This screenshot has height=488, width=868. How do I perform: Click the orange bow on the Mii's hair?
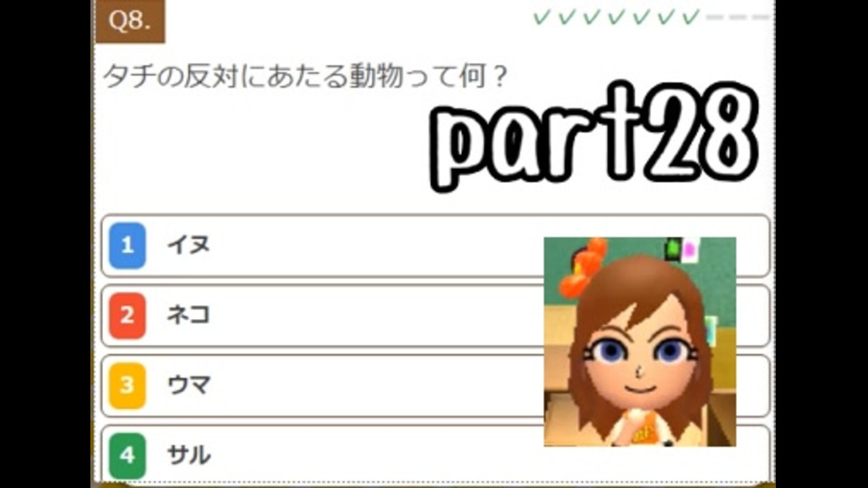[x=584, y=268]
